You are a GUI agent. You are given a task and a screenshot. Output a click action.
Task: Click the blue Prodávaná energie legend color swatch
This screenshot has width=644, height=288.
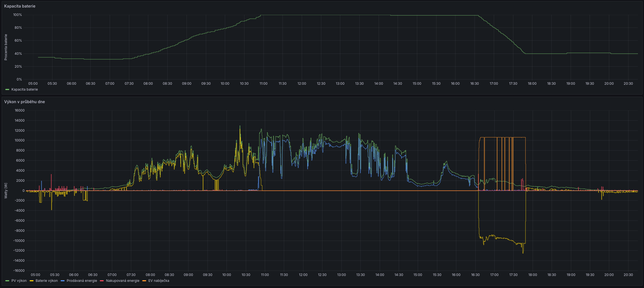tap(63, 281)
